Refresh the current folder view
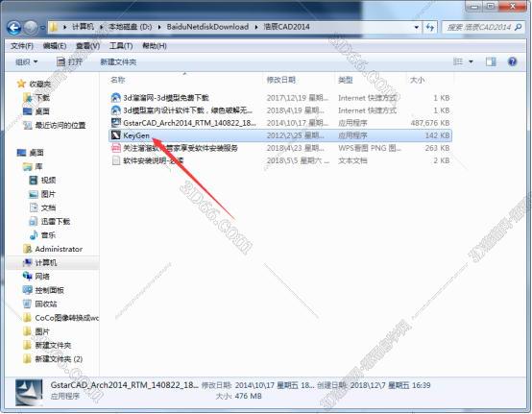Viewport: 532px width, 414px height. click(430, 27)
